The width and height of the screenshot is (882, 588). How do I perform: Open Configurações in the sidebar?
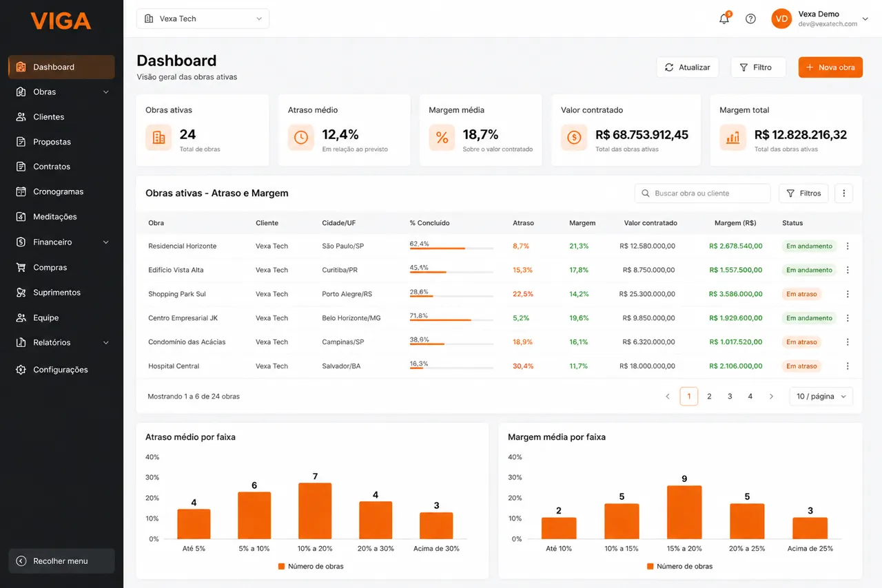pos(61,370)
